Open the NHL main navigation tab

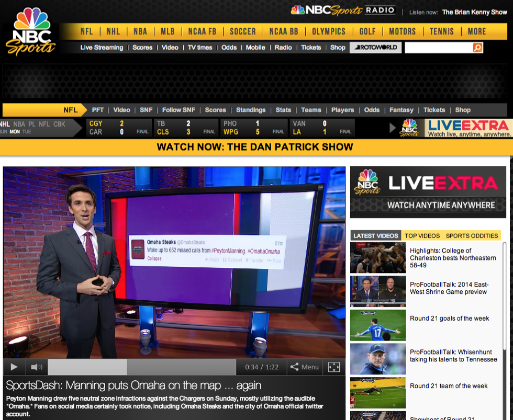[x=113, y=31]
